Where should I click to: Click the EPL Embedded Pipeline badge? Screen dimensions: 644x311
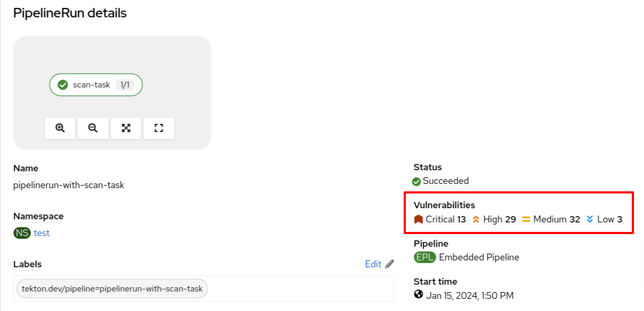425,257
